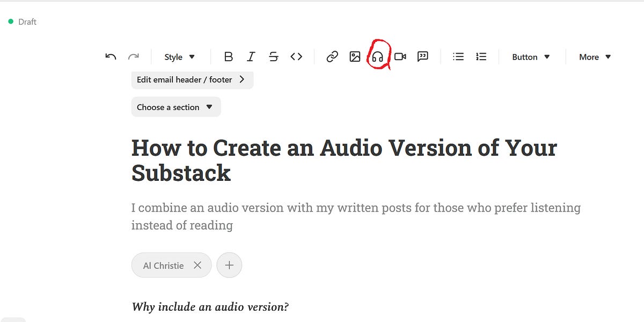This screenshot has height=322, width=644.
Task: Insert an image into the post
Action: point(354,56)
